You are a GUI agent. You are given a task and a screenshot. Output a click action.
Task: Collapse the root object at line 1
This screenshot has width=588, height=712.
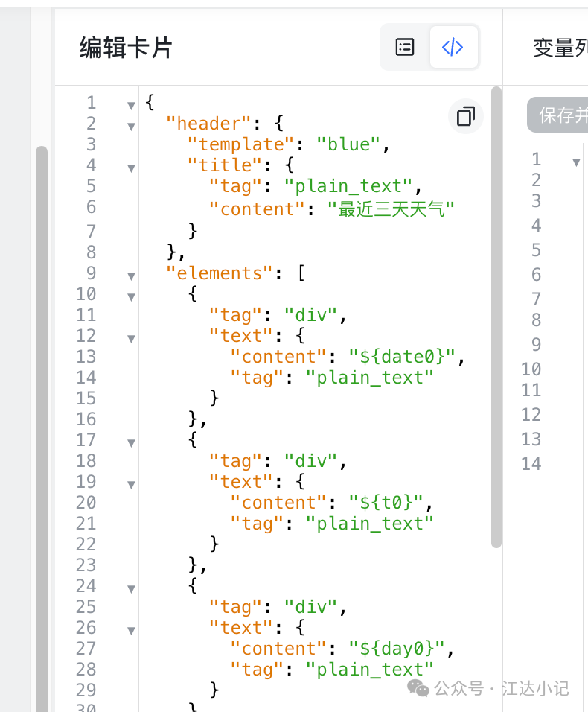click(131, 106)
